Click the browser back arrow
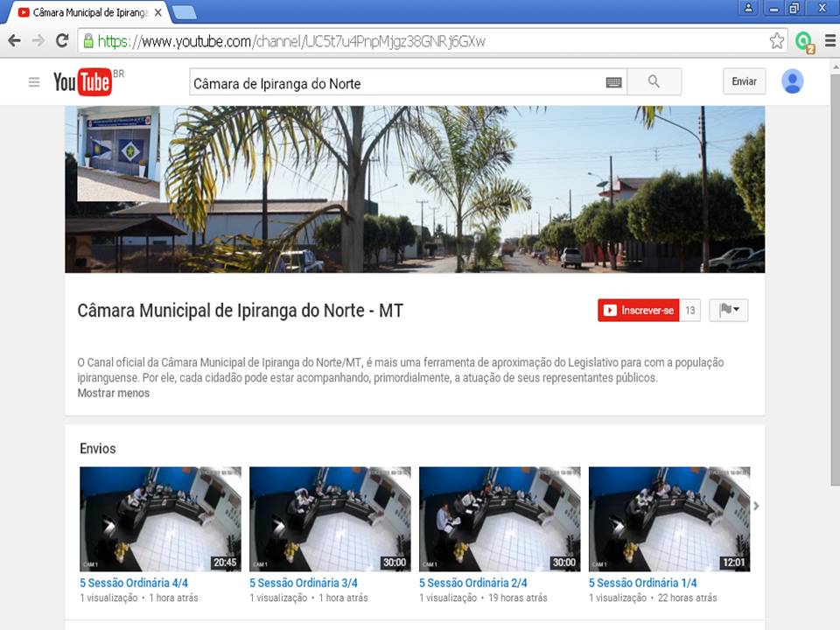The width and height of the screenshot is (840, 630). tap(15, 40)
